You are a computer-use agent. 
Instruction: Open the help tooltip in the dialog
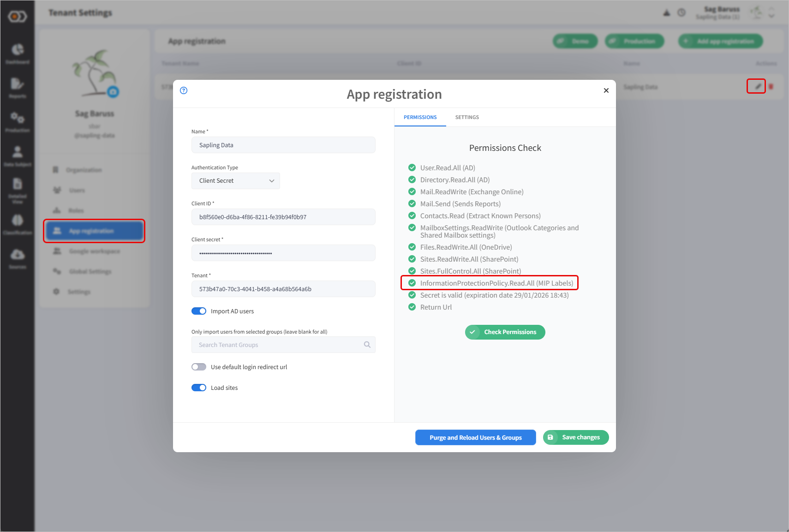(x=184, y=90)
